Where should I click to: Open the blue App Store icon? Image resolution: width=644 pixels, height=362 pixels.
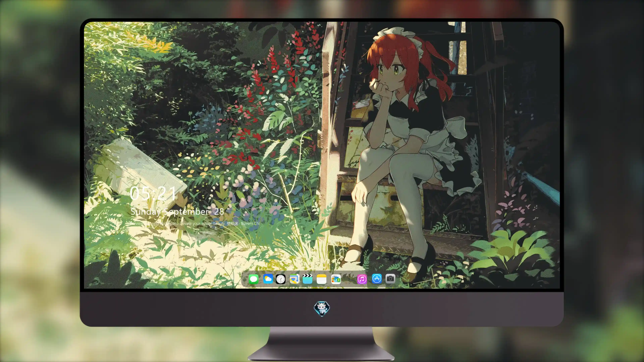(x=377, y=279)
